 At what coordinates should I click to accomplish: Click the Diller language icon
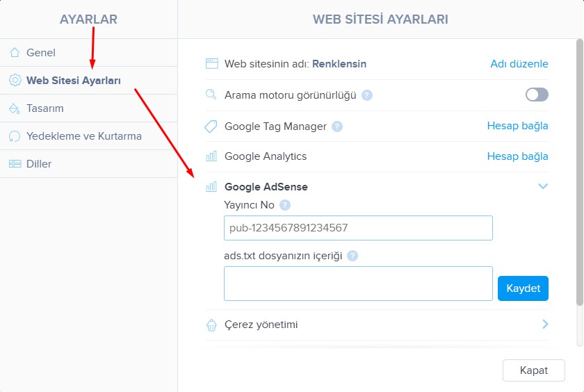(x=14, y=164)
